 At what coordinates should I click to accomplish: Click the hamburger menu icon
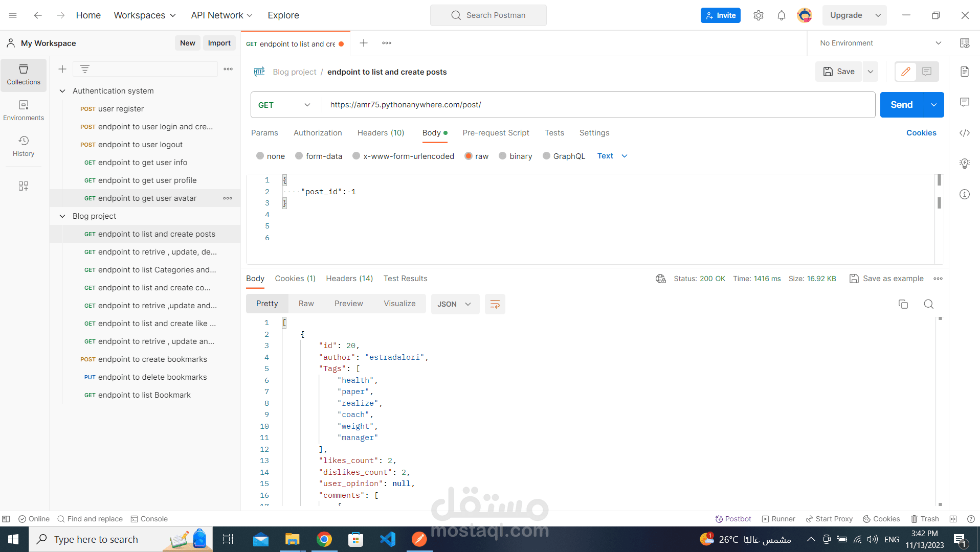(13, 15)
